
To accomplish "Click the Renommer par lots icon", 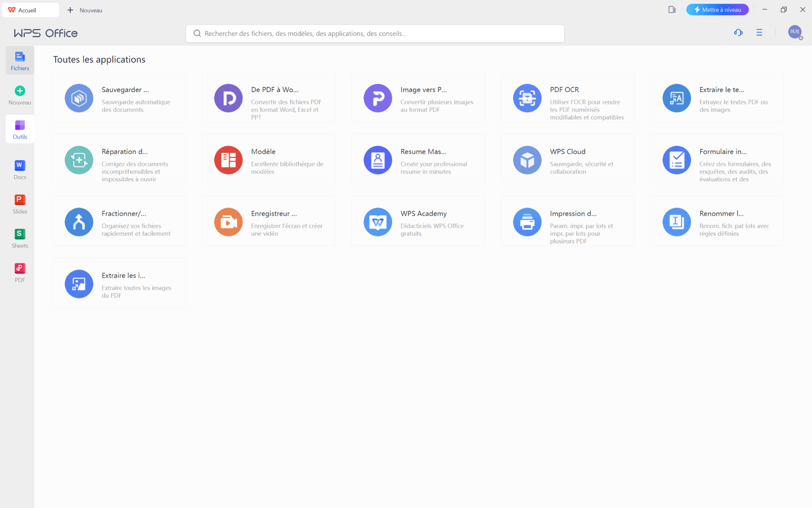I will coord(676,222).
